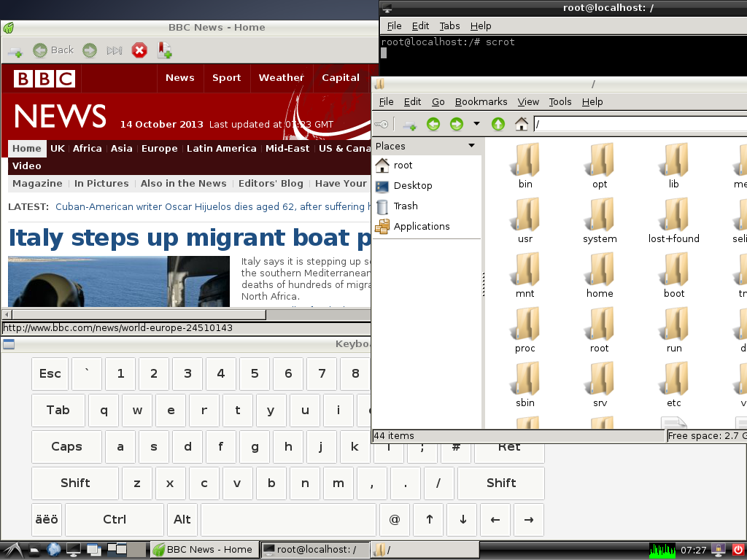Switch to äëö special characters layout

(x=47, y=519)
